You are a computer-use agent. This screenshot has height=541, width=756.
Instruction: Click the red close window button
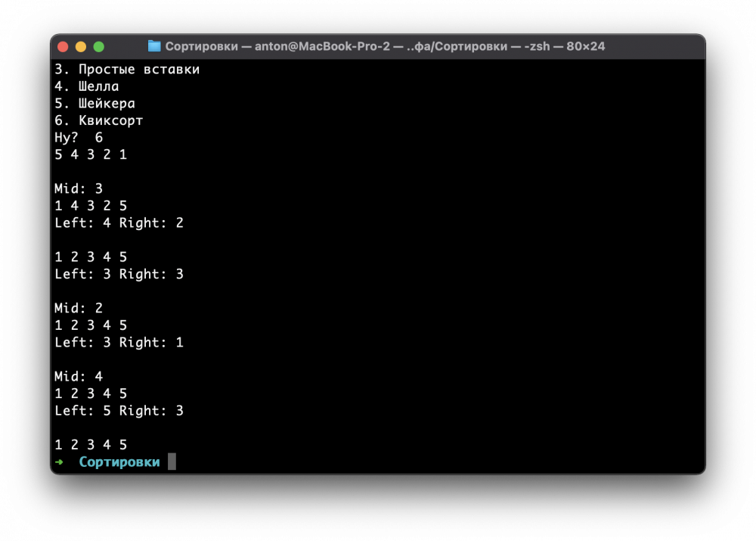(63, 47)
